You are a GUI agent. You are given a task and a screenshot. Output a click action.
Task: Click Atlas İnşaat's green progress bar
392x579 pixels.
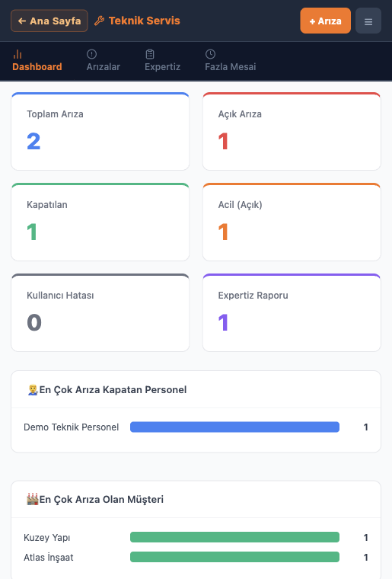tap(234, 557)
